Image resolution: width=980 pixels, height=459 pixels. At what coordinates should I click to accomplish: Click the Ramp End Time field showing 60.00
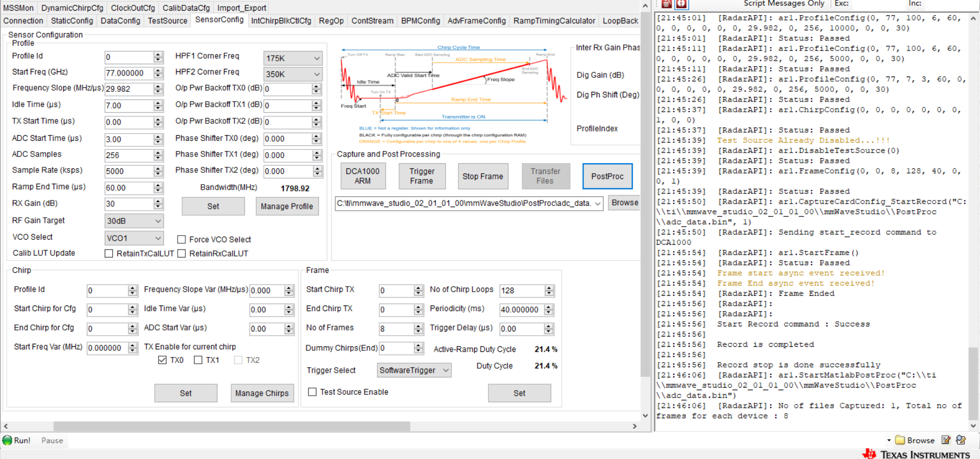tap(129, 188)
